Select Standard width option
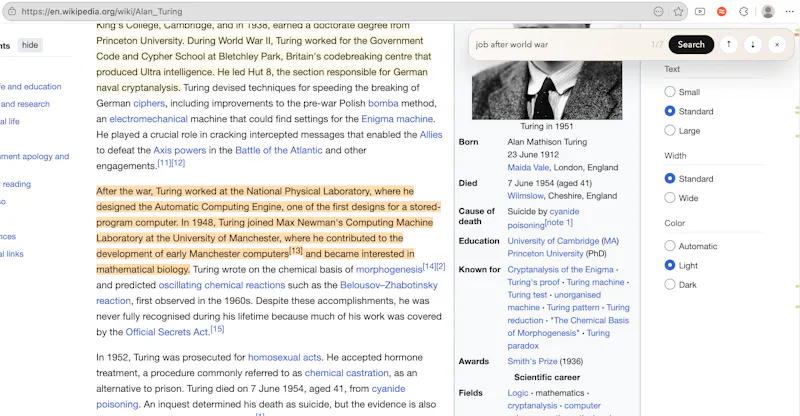The image size is (800, 416). (670, 179)
